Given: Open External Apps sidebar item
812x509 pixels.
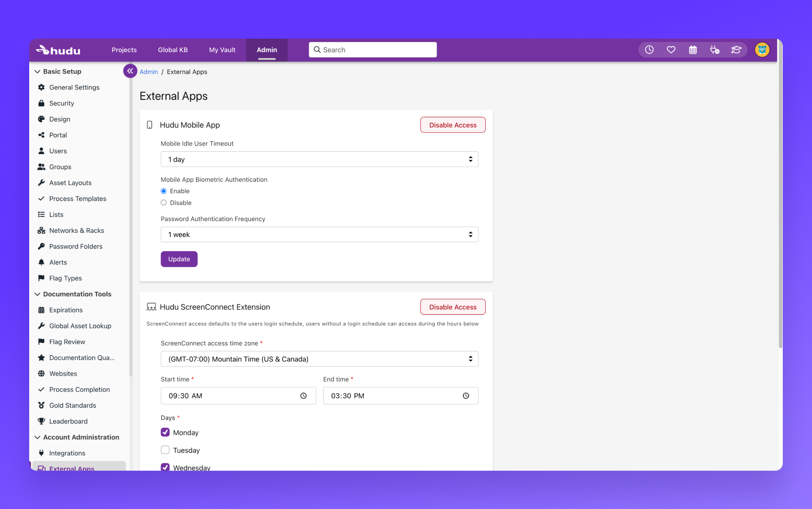Looking at the screenshot, I should pyautogui.click(x=79, y=467).
